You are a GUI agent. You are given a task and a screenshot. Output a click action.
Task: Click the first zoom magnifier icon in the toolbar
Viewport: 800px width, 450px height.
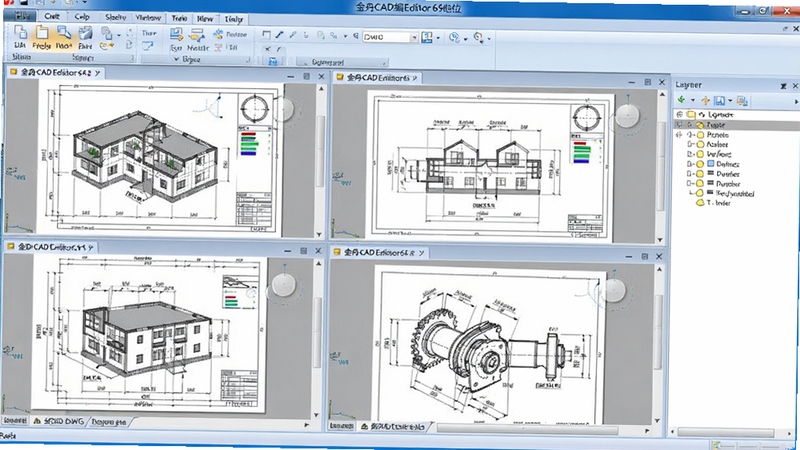tap(454, 37)
